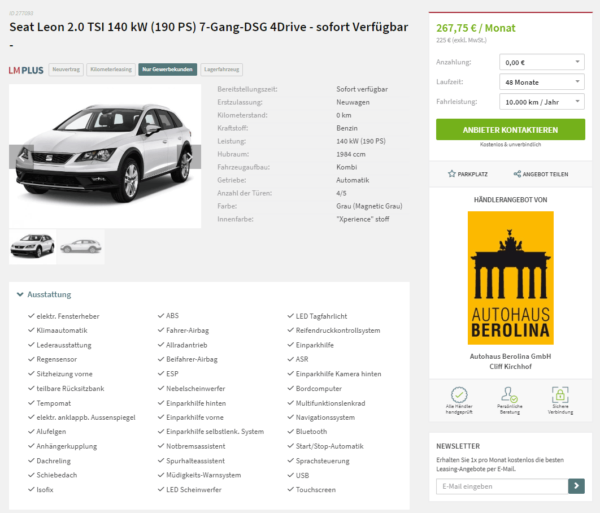Click the 225 € (exkl. MwSt.) net price
This screenshot has width=600, height=513.
pyautogui.click(x=461, y=40)
